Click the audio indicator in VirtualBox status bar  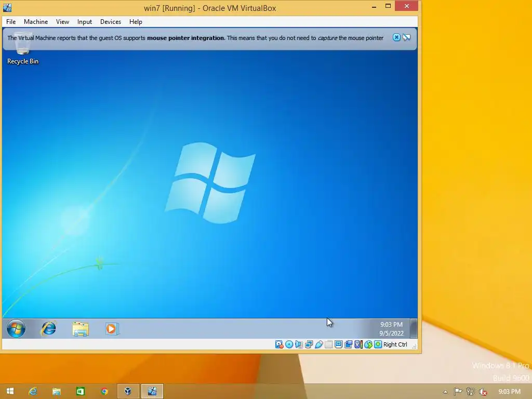[x=299, y=344]
